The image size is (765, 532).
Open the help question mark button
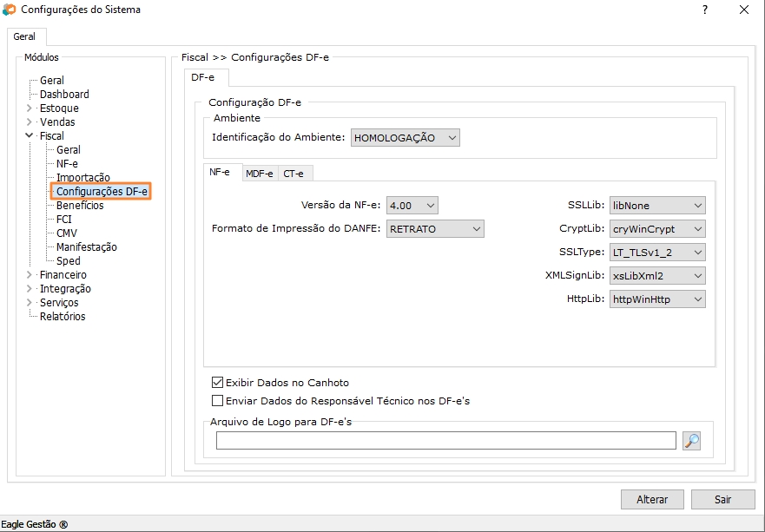[705, 10]
